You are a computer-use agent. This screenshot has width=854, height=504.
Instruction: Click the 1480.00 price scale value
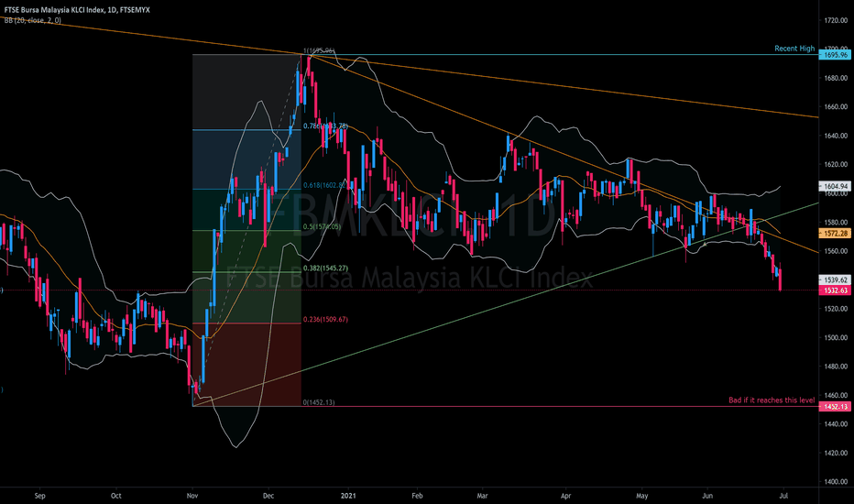coord(836,367)
